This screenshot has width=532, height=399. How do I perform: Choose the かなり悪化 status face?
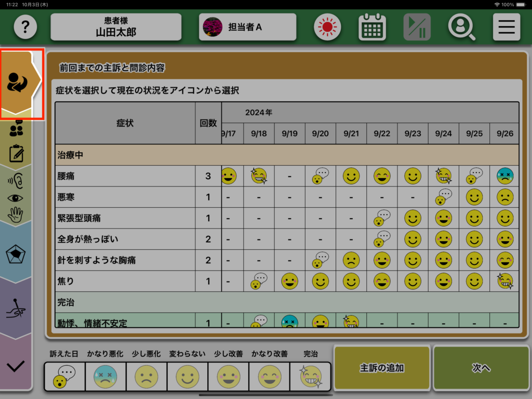[x=105, y=377]
